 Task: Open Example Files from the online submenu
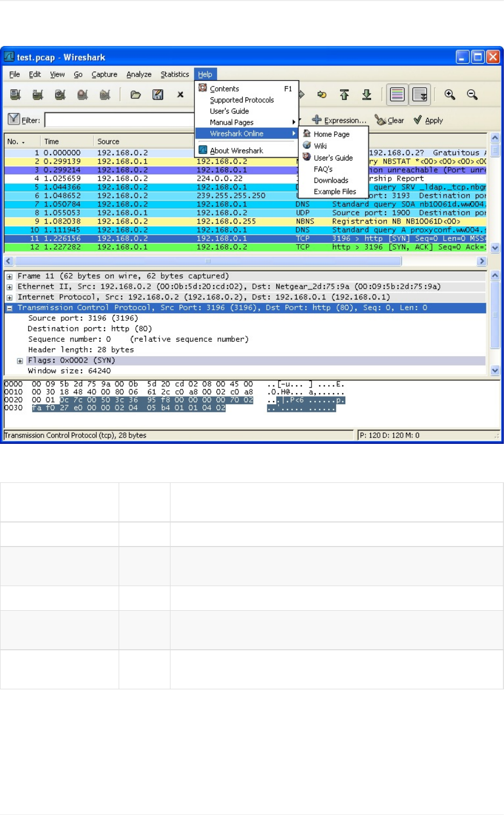pyautogui.click(x=334, y=191)
